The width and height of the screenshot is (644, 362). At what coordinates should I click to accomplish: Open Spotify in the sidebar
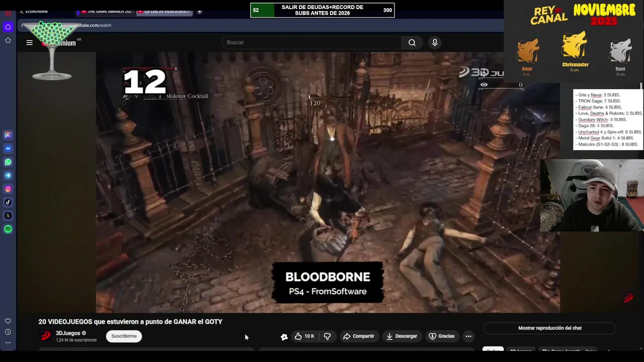point(8,229)
